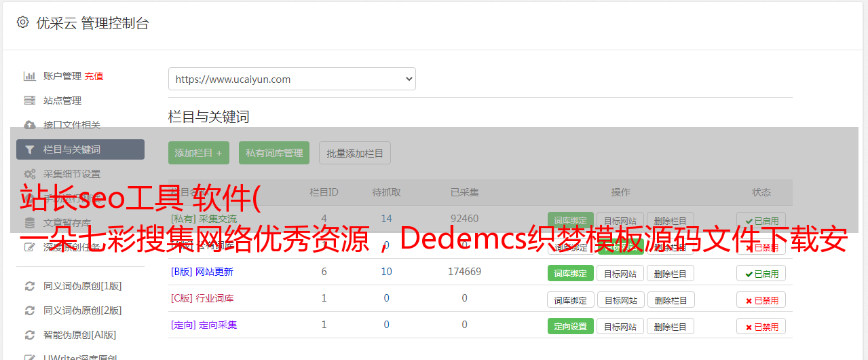Click the server icon for 站点管理
This screenshot has width=868, height=360.
pyautogui.click(x=29, y=101)
